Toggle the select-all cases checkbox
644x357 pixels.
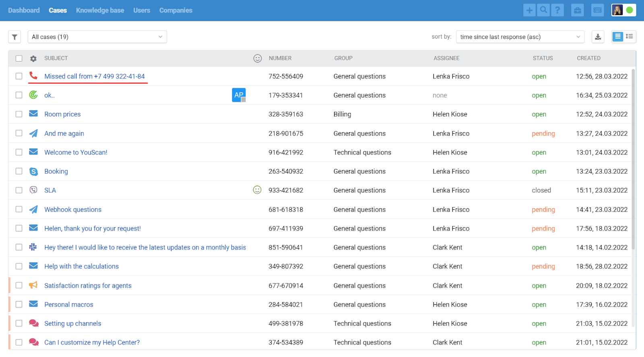[19, 58]
